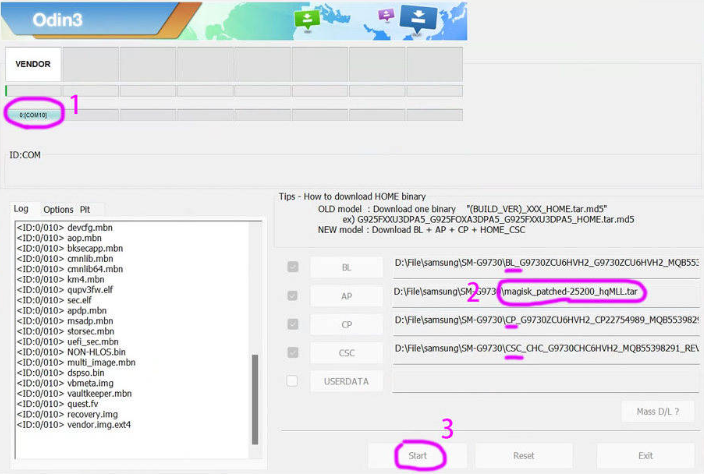Select log line qupv3fw.elf
The image size is (704, 474).
[65, 290]
